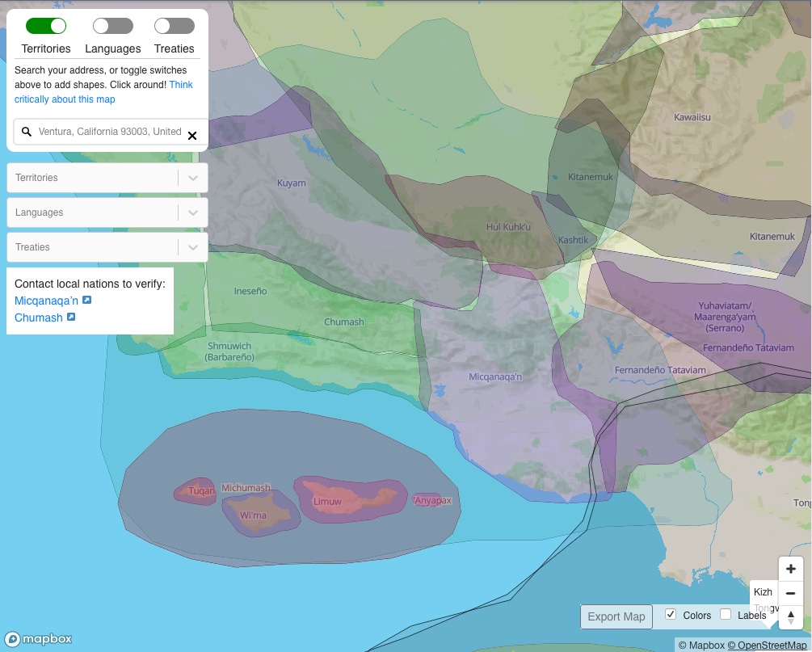The height and width of the screenshot is (652, 812).
Task: Enable the Treaties switch
Action: point(175,27)
